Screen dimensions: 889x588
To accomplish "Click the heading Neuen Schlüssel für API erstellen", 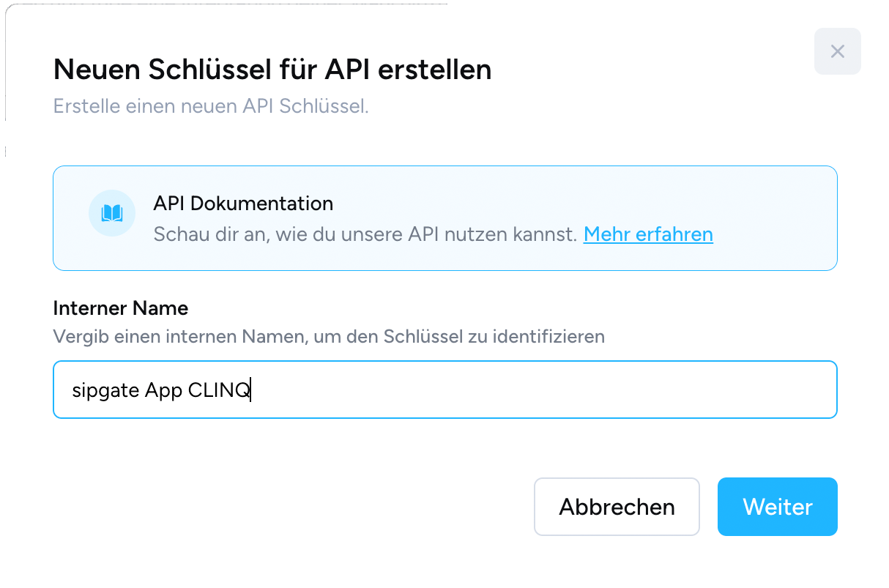I will (272, 70).
